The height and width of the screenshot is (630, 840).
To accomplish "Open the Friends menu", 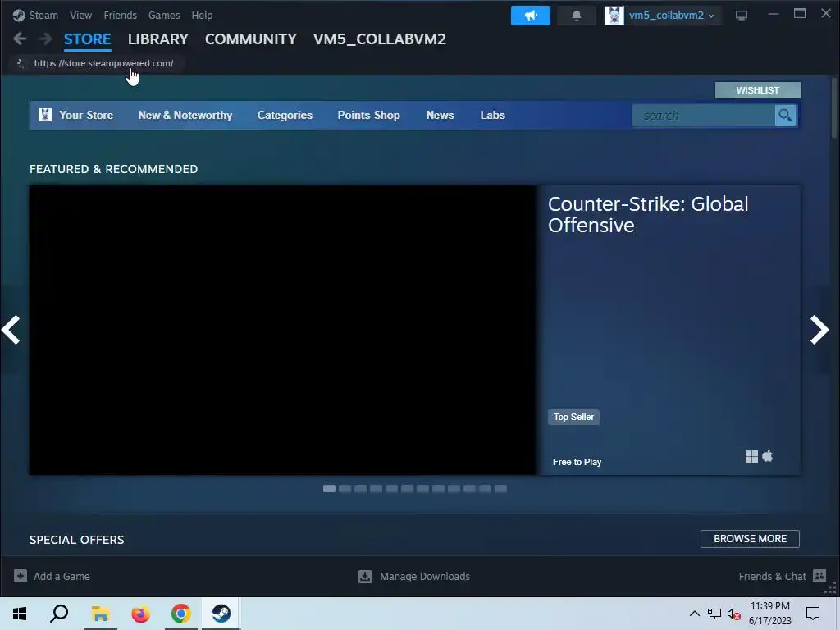I will [x=120, y=15].
